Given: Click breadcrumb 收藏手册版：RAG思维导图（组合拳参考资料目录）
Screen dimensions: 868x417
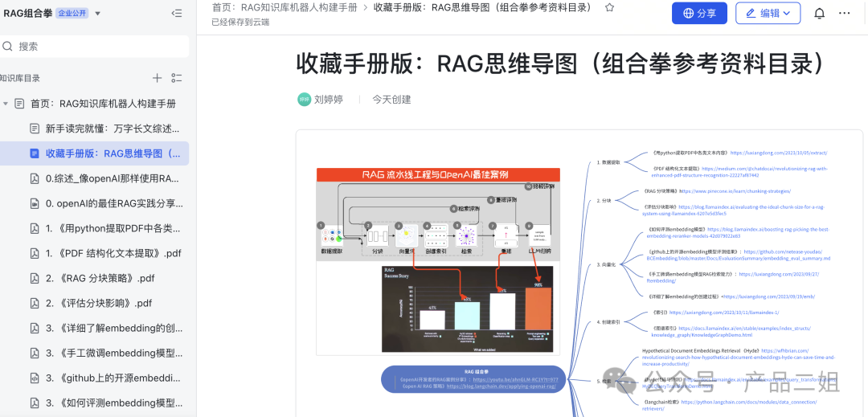Looking at the screenshot, I should [483, 7].
